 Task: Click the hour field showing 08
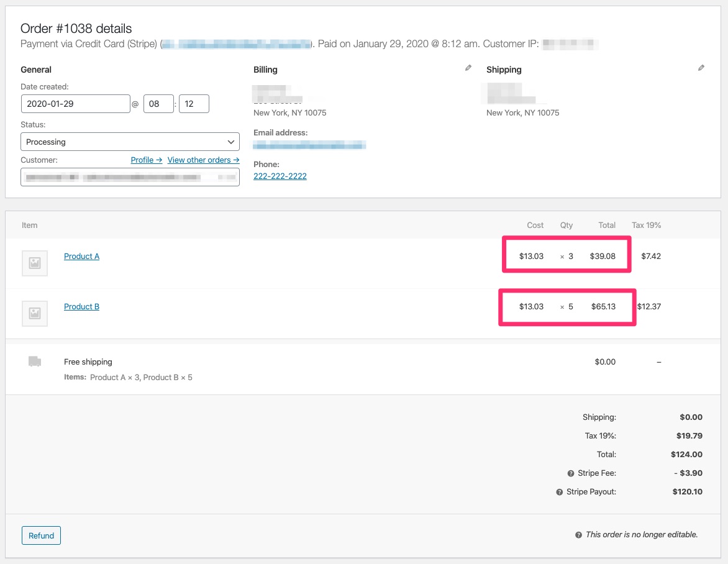158,104
